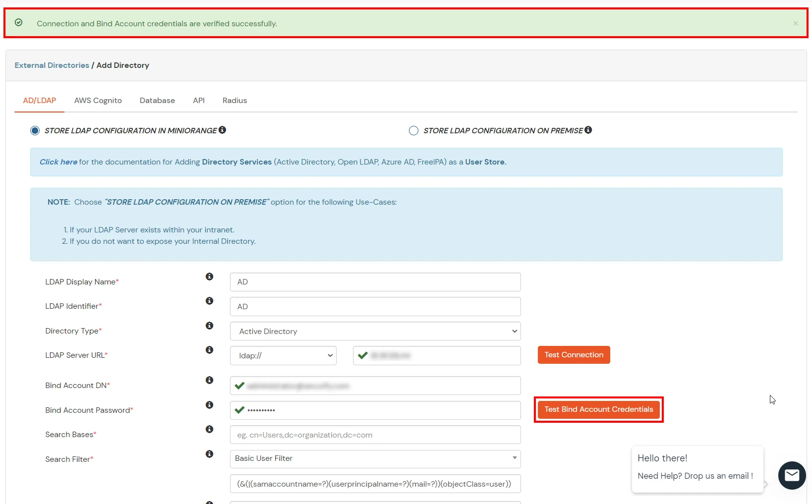The width and height of the screenshot is (812, 504).
Task: Click info icon for Bind Account DN
Action: (210, 380)
